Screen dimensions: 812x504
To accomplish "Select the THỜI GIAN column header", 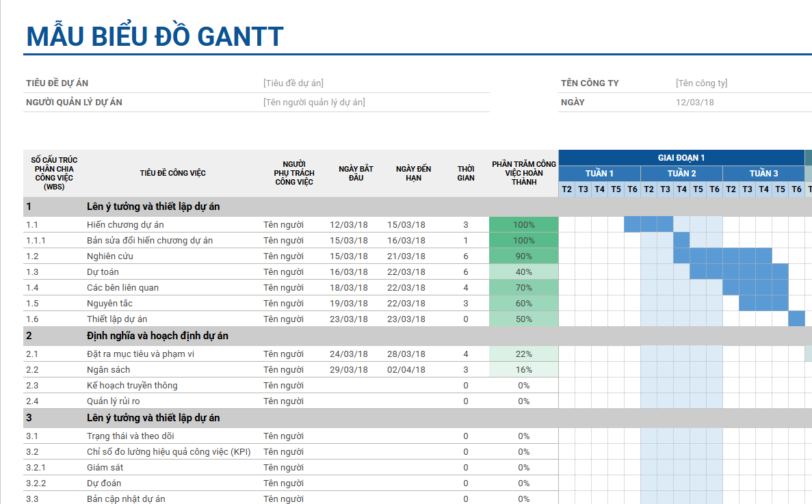I will click(x=466, y=174).
